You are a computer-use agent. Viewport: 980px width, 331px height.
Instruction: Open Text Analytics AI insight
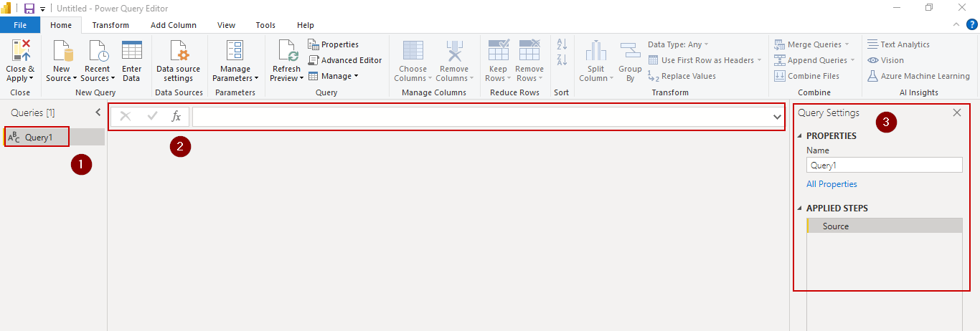pos(898,44)
